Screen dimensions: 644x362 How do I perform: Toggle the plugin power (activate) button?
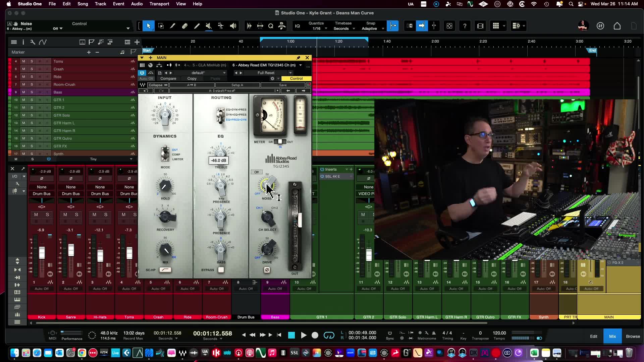coord(142,73)
